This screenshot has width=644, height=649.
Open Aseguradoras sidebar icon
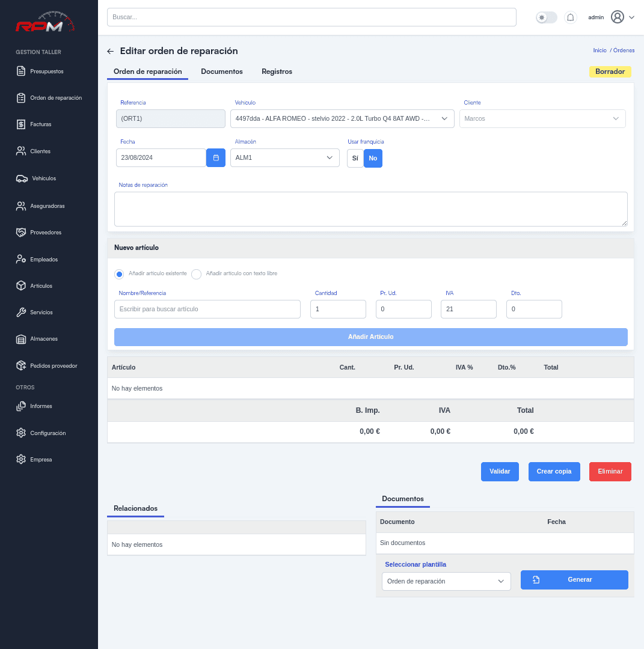[x=20, y=206]
